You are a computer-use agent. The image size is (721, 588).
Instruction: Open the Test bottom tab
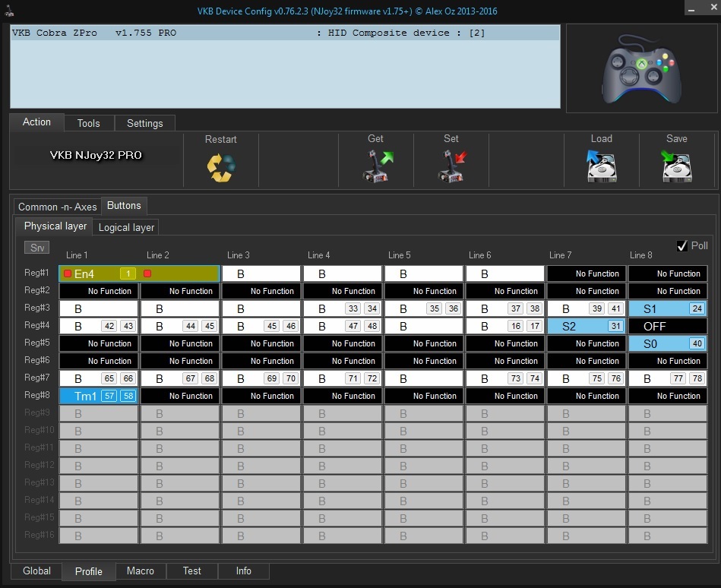[x=191, y=571]
